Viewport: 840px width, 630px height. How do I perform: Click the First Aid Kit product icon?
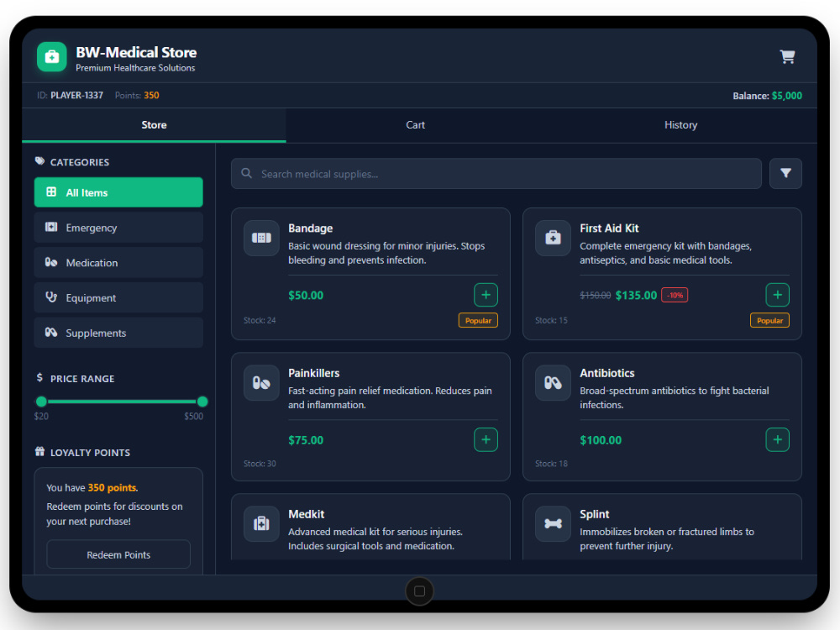tap(553, 238)
